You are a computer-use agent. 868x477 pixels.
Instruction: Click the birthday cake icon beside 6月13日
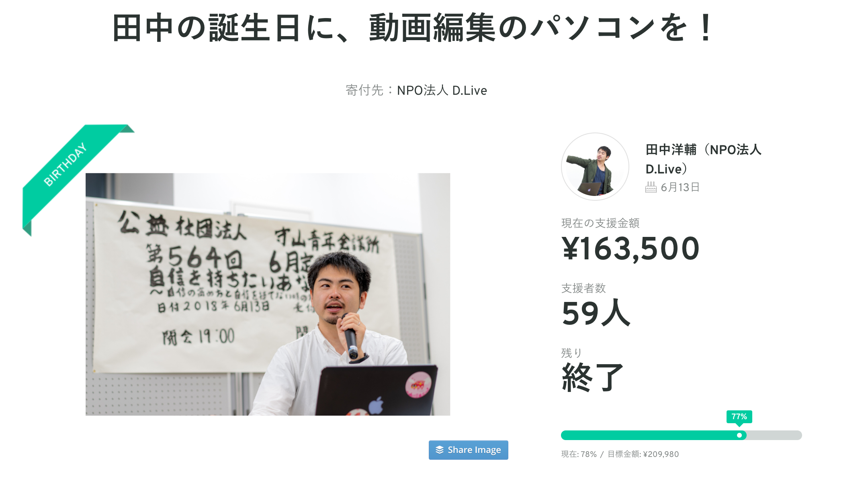(x=651, y=187)
